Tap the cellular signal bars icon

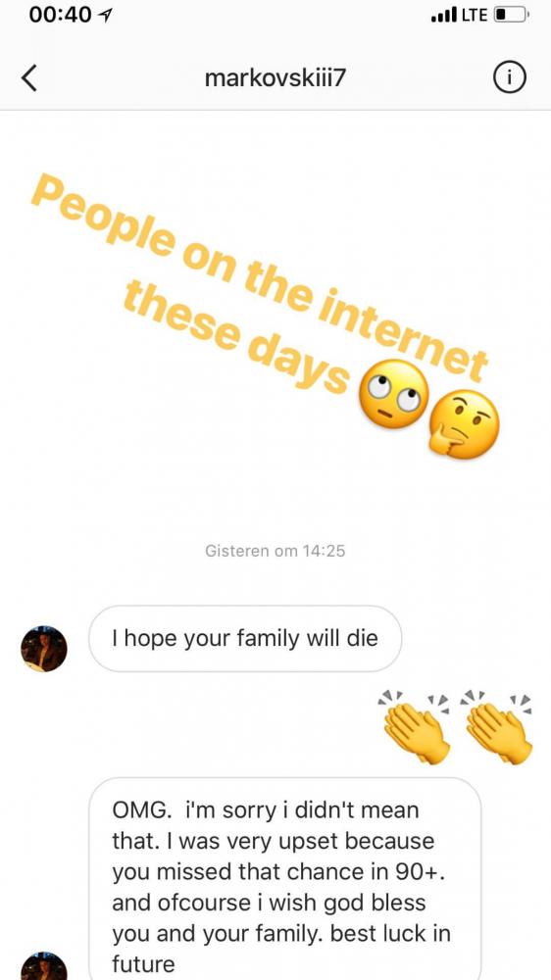444,16
